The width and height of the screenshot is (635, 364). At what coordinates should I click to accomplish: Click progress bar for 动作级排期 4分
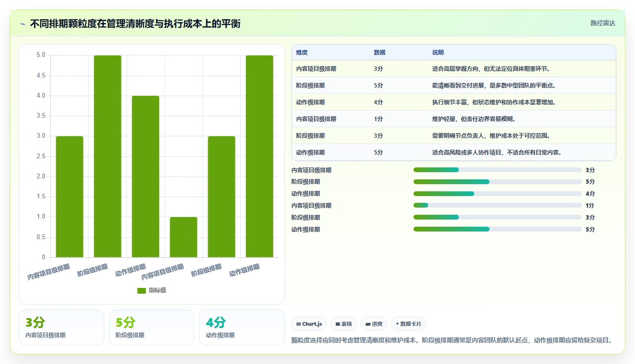point(498,194)
